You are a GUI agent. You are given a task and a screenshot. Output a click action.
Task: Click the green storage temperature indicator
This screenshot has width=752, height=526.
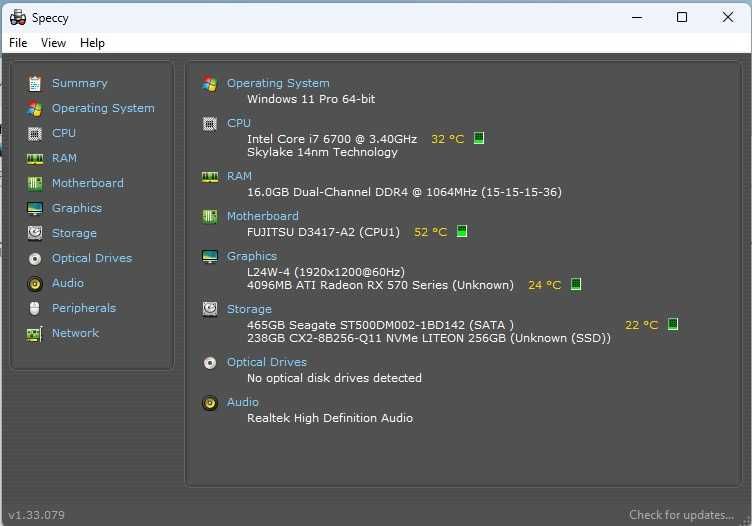pos(673,324)
